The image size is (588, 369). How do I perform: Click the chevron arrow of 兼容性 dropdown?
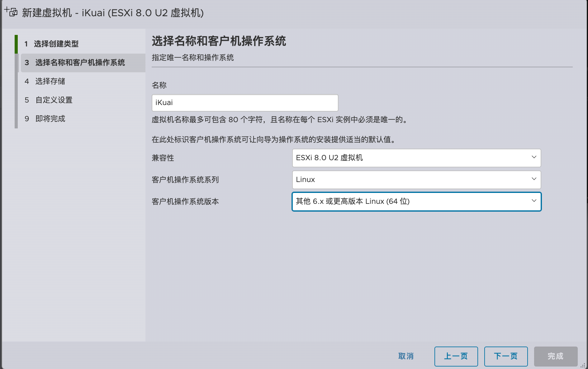coord(534,157)
